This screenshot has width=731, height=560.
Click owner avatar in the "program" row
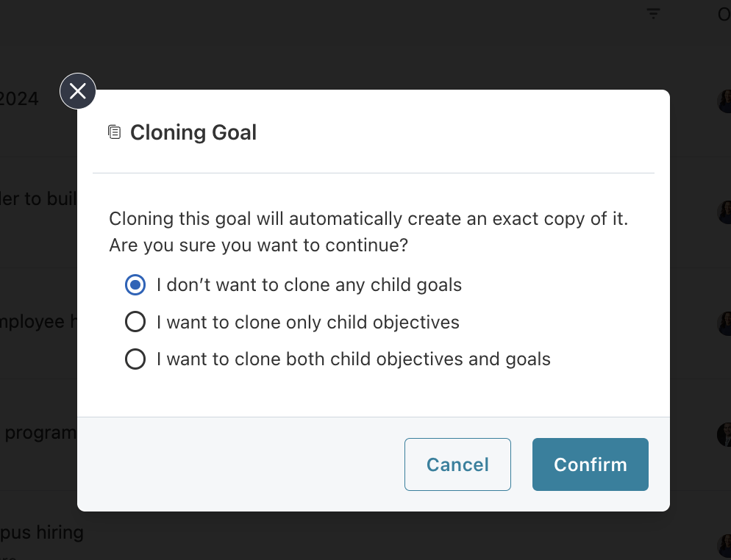pyautogui.click(x=725, y=434)
